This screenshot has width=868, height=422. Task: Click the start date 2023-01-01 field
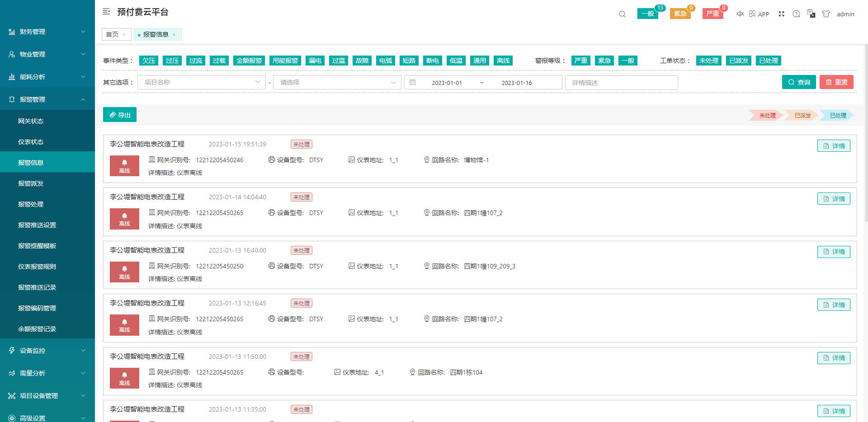click(447, 83)
